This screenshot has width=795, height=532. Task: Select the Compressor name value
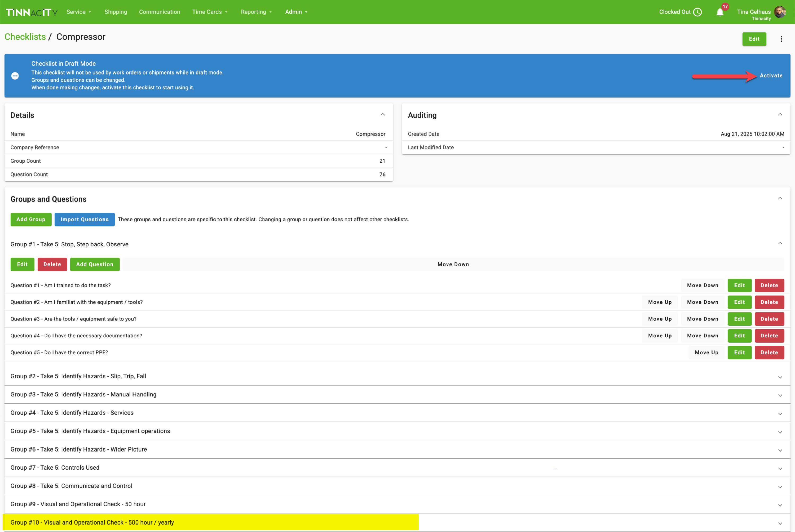point(370,134)
